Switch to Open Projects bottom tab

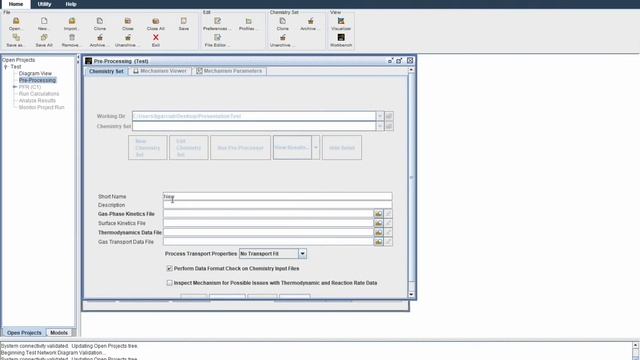[24, 333]
